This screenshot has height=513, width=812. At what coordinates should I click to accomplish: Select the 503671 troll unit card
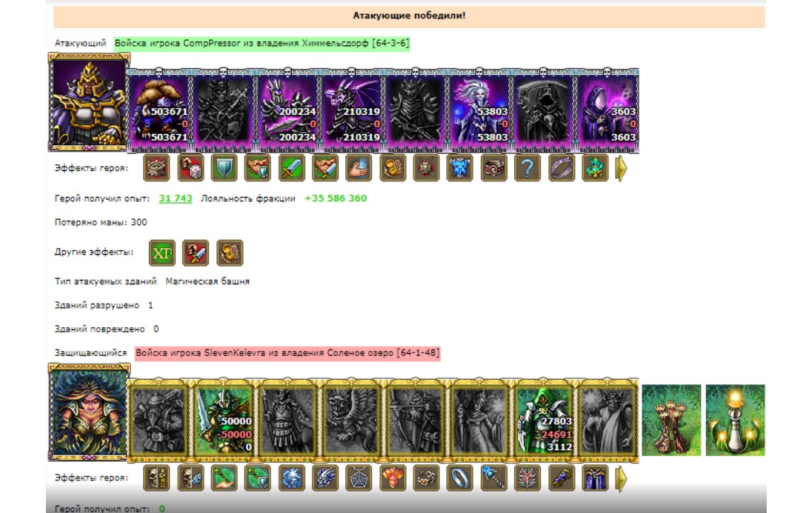(159, 110)
